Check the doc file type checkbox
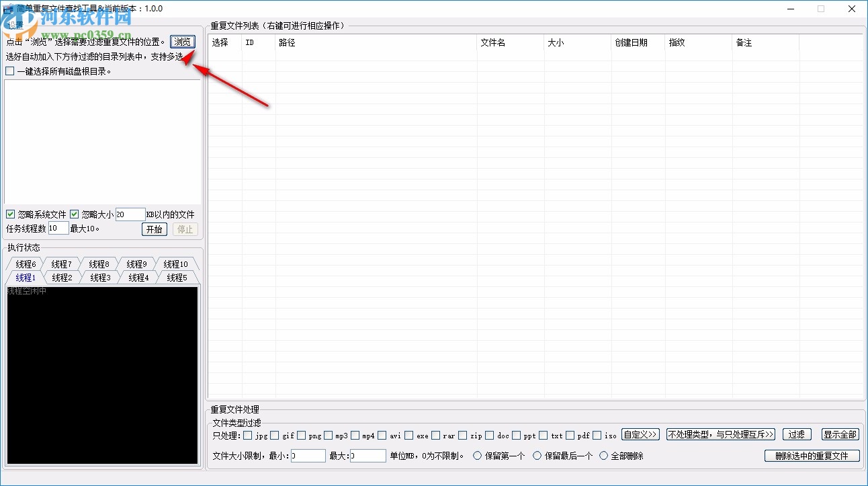This screenshot has width=868, height=486. (490, 435)
